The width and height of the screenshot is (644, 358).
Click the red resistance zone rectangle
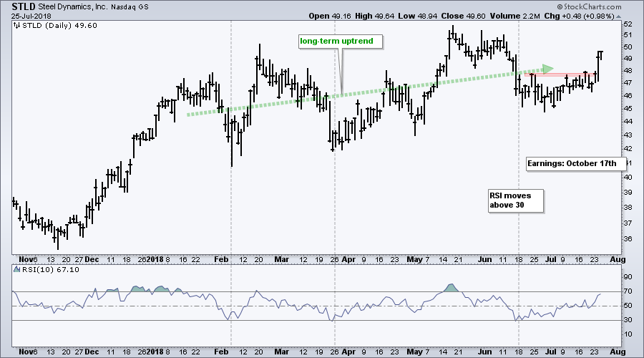pyautogui.click(x=560, y=74)
